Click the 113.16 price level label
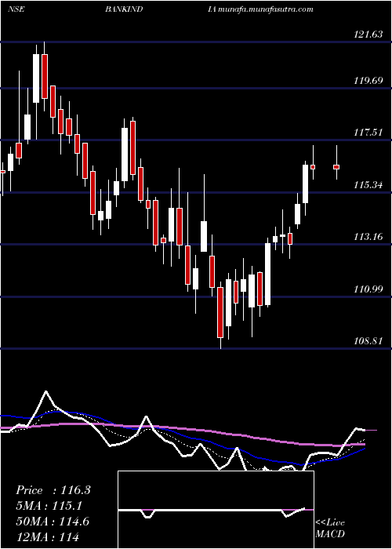Screen dimensions: 392x549 [368, 237]
